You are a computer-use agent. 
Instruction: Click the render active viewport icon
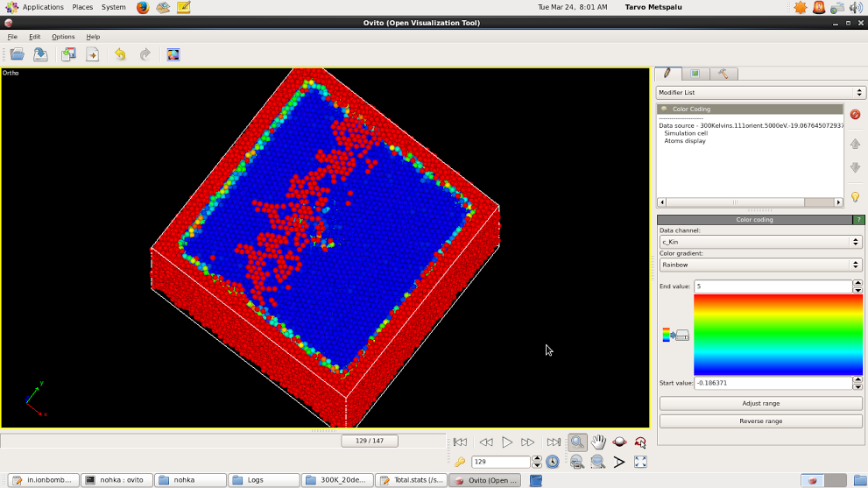(173, 54)
